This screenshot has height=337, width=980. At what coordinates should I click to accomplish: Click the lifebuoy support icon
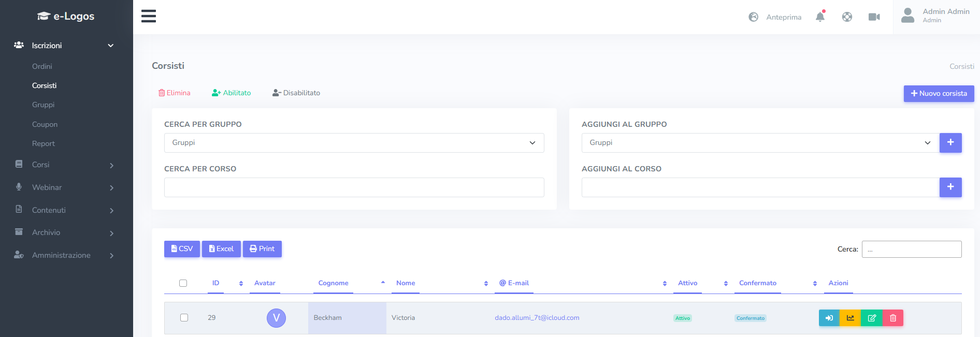(x=847, y=17)
